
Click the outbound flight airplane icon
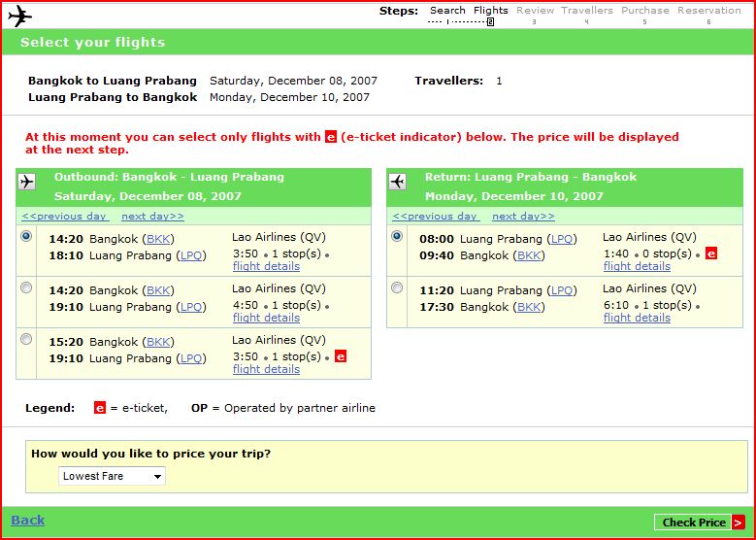tap(27, 182)
